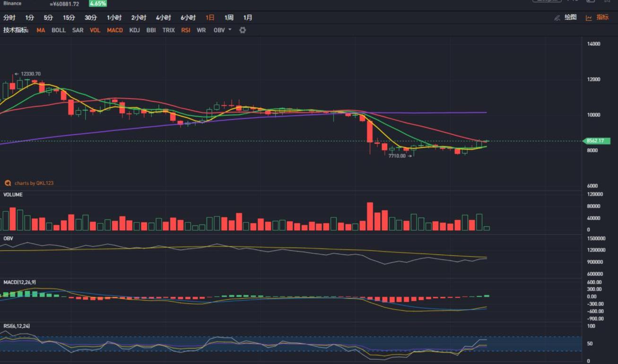Viewport: 618px width, 364px height.
Task: Enable the BOLL indicator
Action: click(59, 30)
